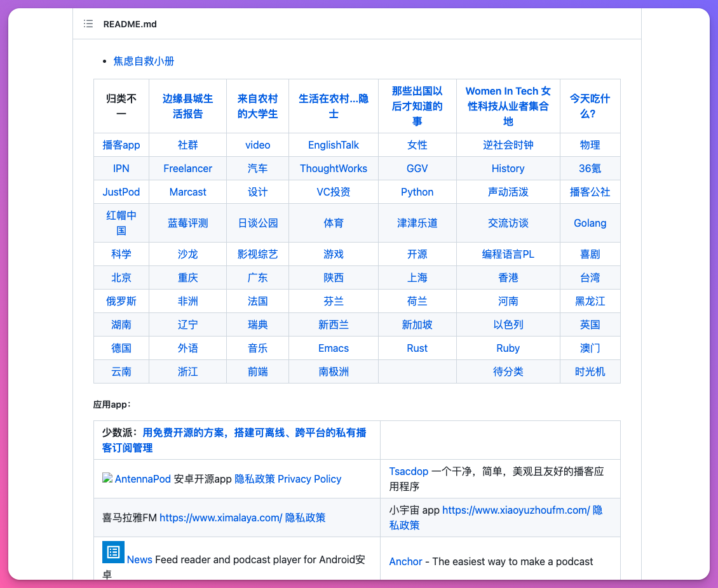The image size is (718, 588).
Task: Open the xiaoyuzhoufm.com URL link
Action: coord(516,510)
